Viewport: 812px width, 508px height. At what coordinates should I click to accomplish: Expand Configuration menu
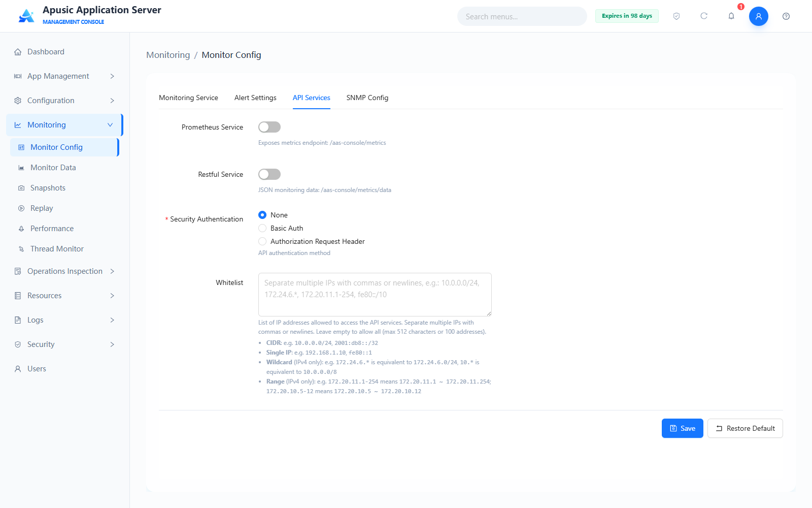[x=65, y=101]
